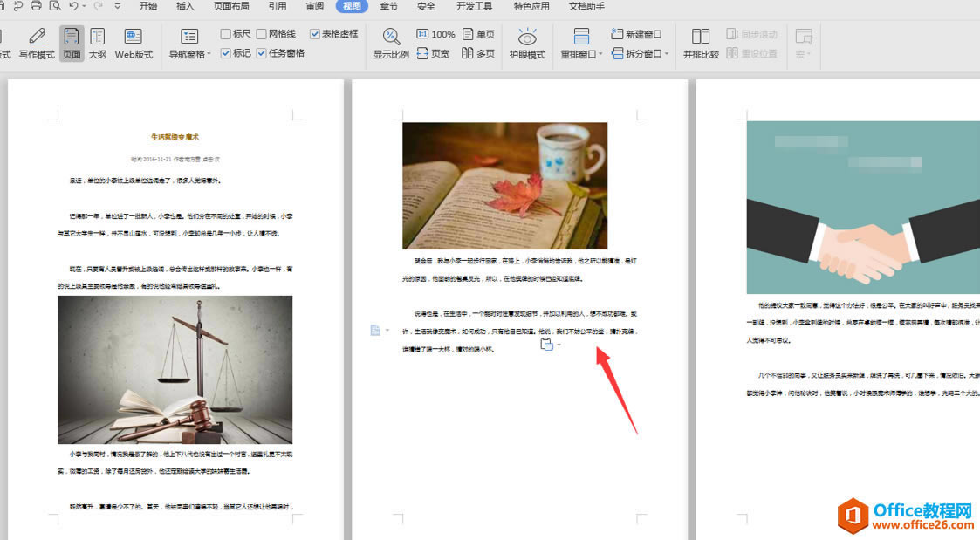Open the 章节 Chapter tab
The width and height of the screenshot is (980, 540).
click(388, 6)
